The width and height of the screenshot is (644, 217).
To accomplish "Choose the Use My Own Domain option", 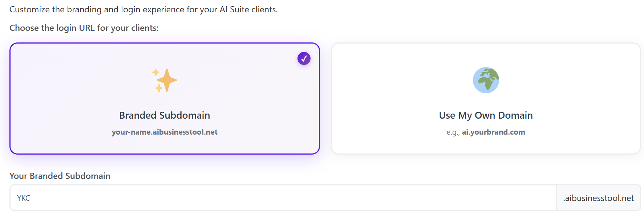I will (x=486, y=115).
